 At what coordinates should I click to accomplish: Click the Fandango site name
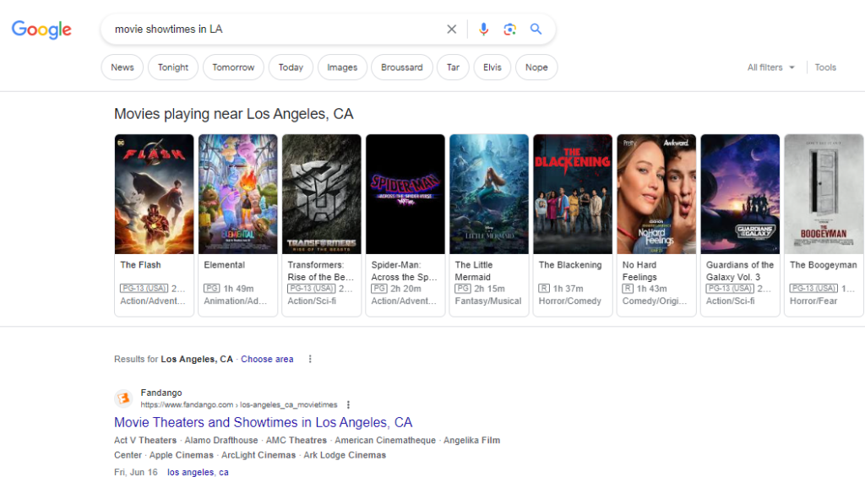click(x=161, y=393)
